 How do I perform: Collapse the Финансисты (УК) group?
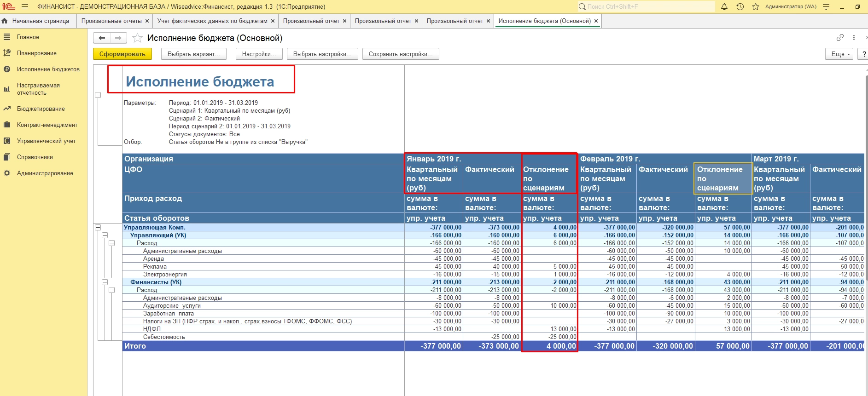[x=105, y=282]
